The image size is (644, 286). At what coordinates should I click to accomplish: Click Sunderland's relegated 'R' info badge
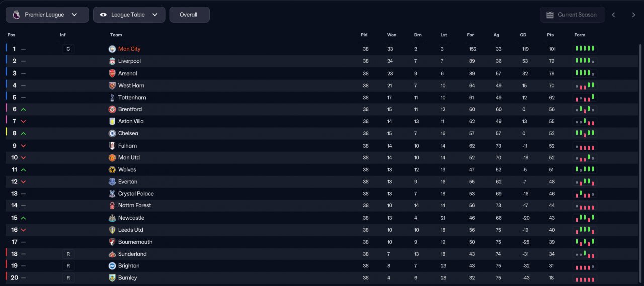[x=68, y=254]
